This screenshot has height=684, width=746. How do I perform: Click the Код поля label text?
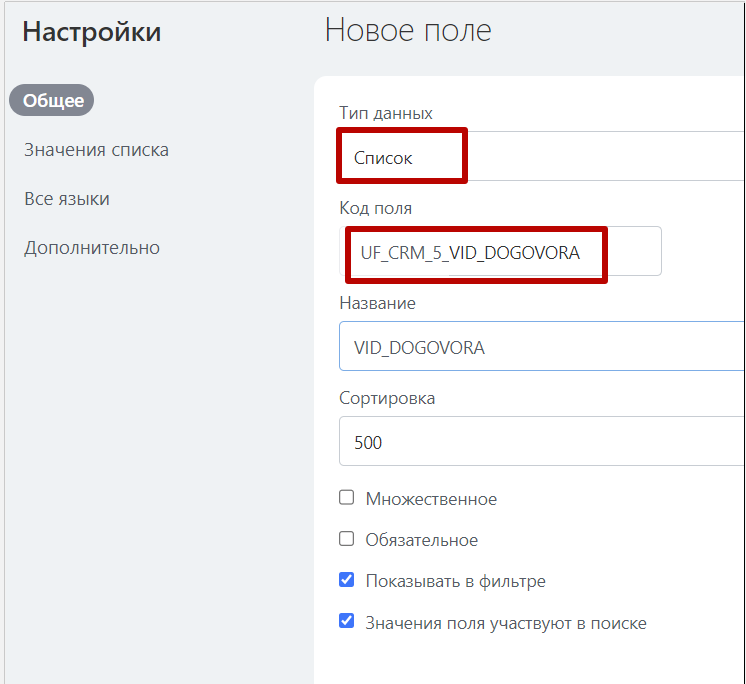(375, 208)
